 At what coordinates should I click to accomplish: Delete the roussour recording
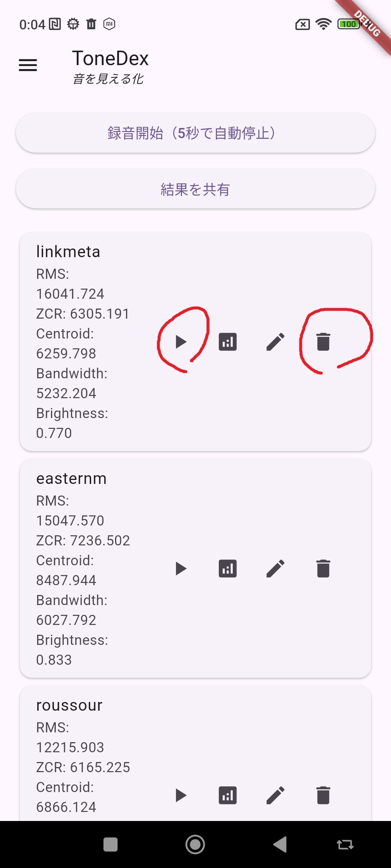pyautogui.click(x=323, y=795)
